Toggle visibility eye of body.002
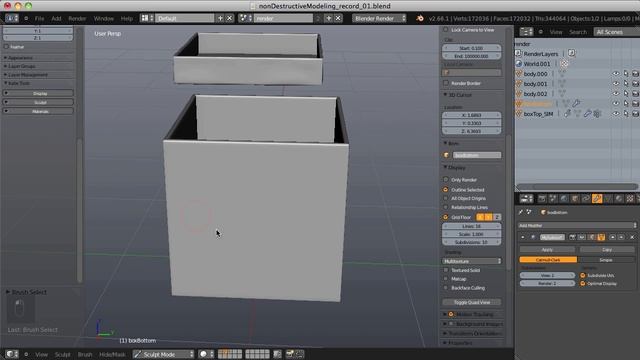This screenshot has width=640, height=360. (x=616, y=94)
